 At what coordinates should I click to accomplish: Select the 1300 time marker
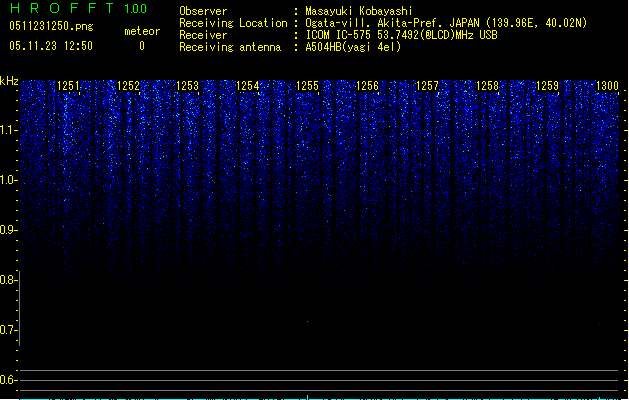pos(607,87)
